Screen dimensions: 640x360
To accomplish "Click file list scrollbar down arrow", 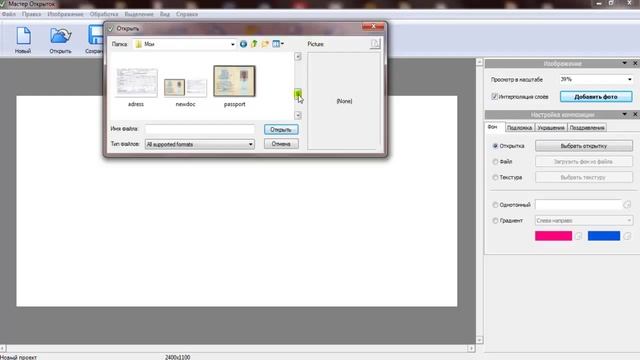I will tap(298, 115).
